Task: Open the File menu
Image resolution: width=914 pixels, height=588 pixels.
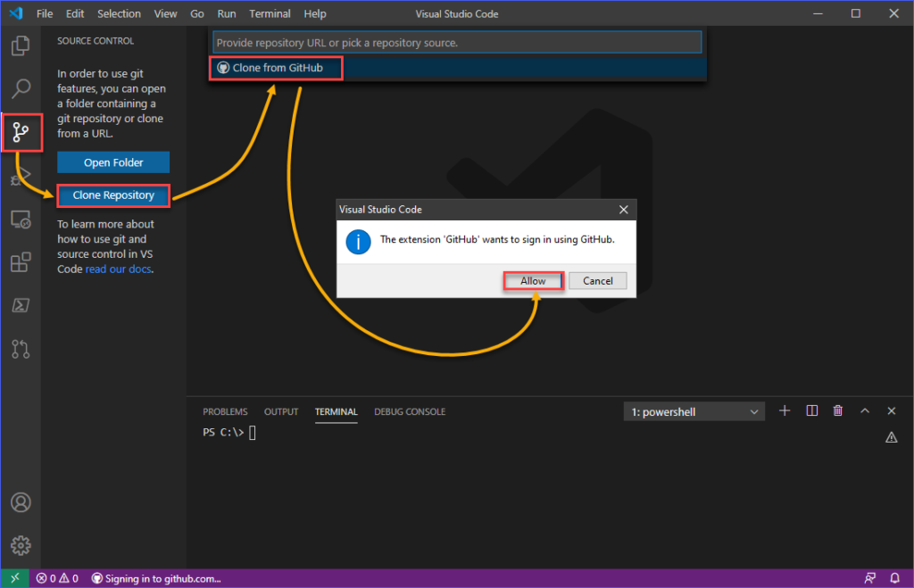Action: pos(45,13)
